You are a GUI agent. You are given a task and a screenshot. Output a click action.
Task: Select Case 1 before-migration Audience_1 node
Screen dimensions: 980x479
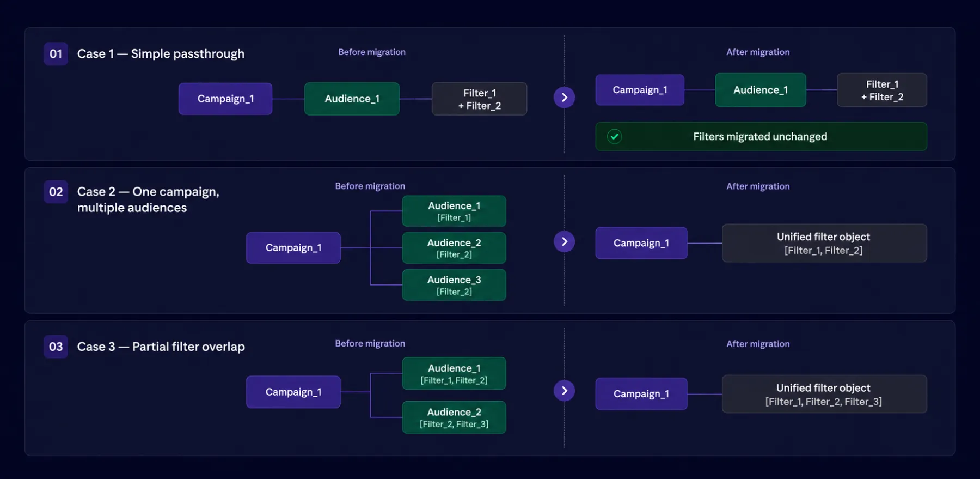coord(352,99)
